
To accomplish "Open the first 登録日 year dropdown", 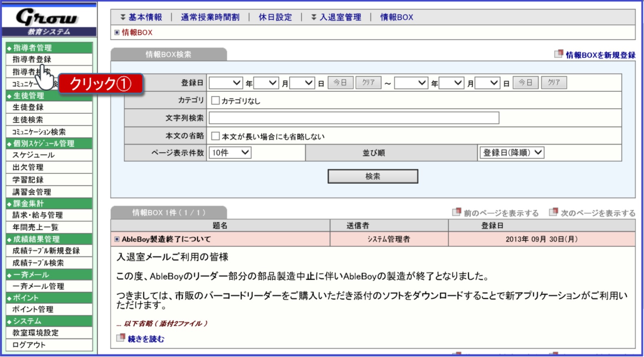I will 226,83.
